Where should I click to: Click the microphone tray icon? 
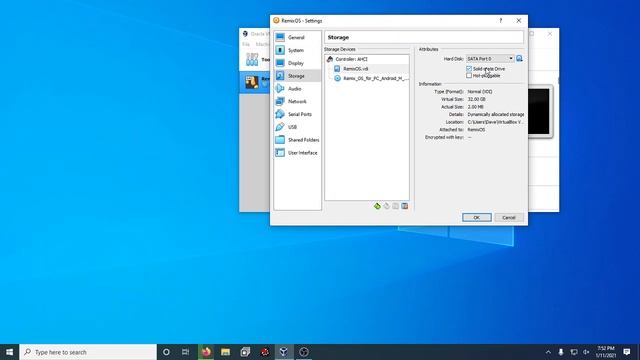[561, 352]
